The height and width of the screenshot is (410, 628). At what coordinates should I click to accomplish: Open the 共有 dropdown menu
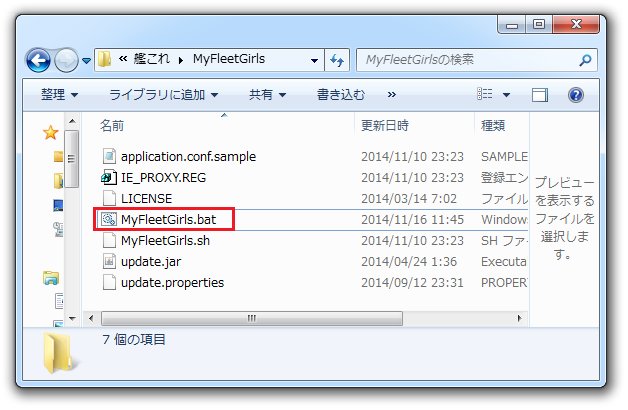267,95
